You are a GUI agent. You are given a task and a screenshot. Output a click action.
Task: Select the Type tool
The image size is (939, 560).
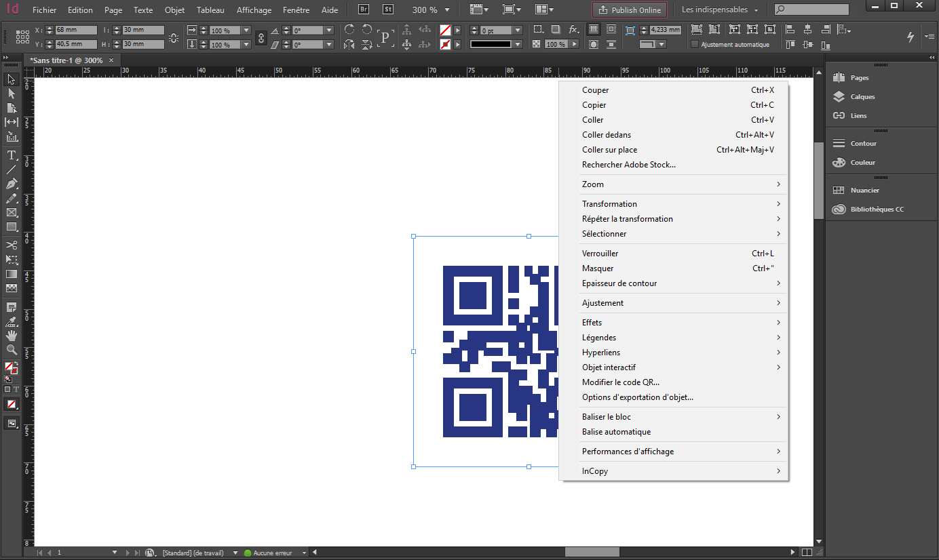tap(11, 155)
